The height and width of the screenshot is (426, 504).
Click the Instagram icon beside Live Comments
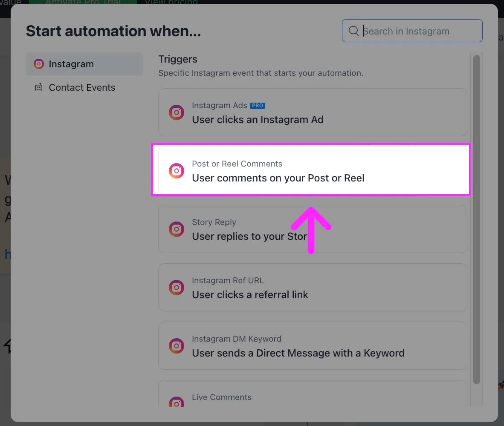[177, 402]
